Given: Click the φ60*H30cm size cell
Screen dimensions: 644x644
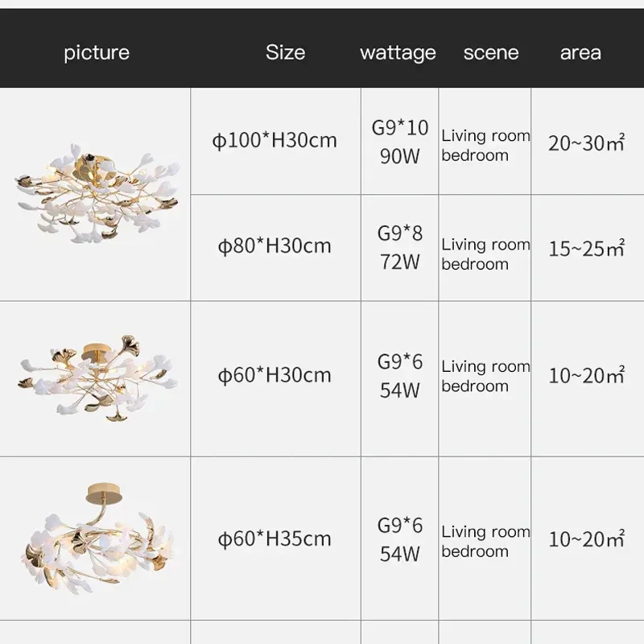Looking at the screenshot, I should (x=275, y=375).
